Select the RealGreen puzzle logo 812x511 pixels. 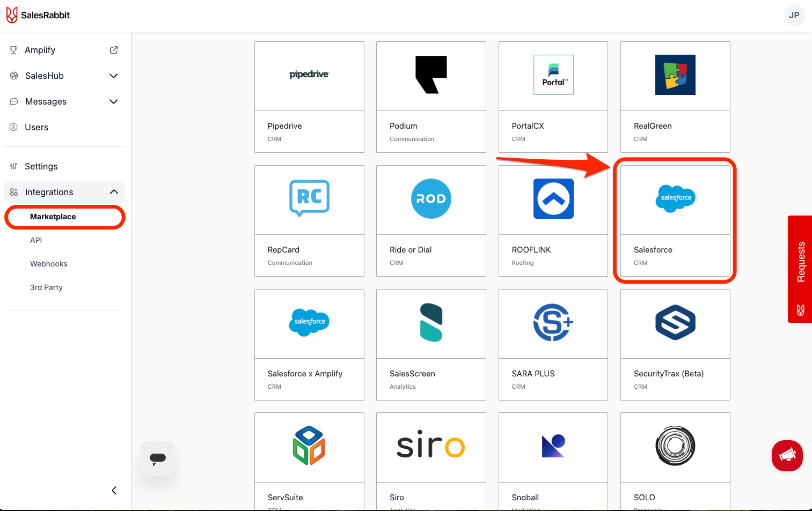pos(675,75)
